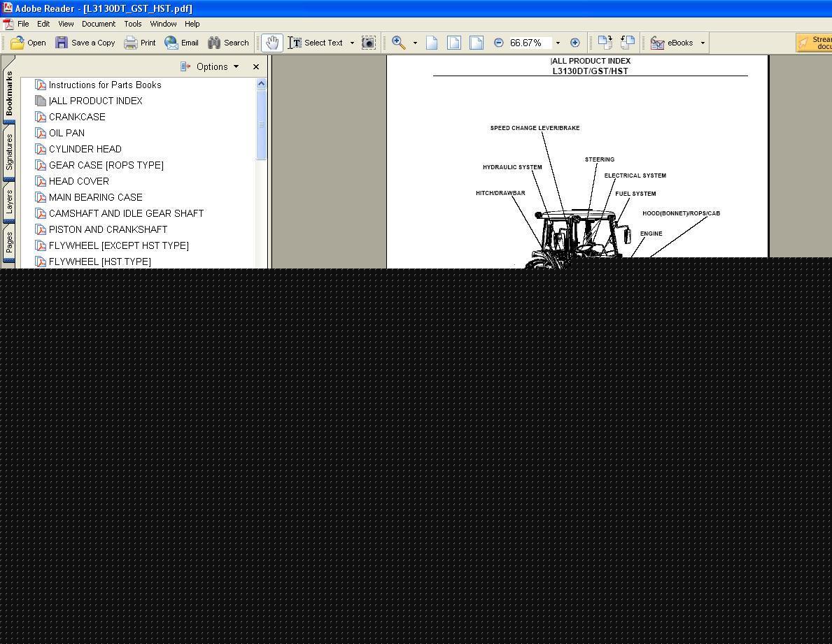Open the File menu

[23, 24]
